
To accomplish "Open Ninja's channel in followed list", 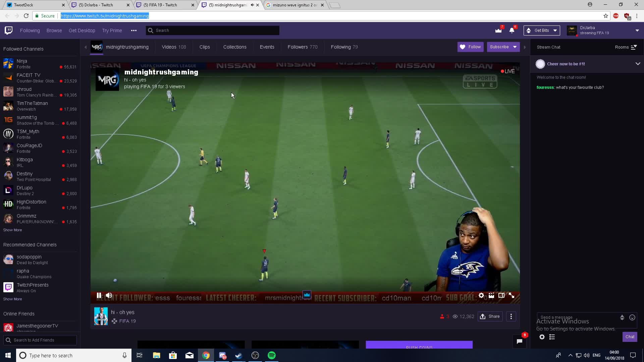I will [40, 64].
